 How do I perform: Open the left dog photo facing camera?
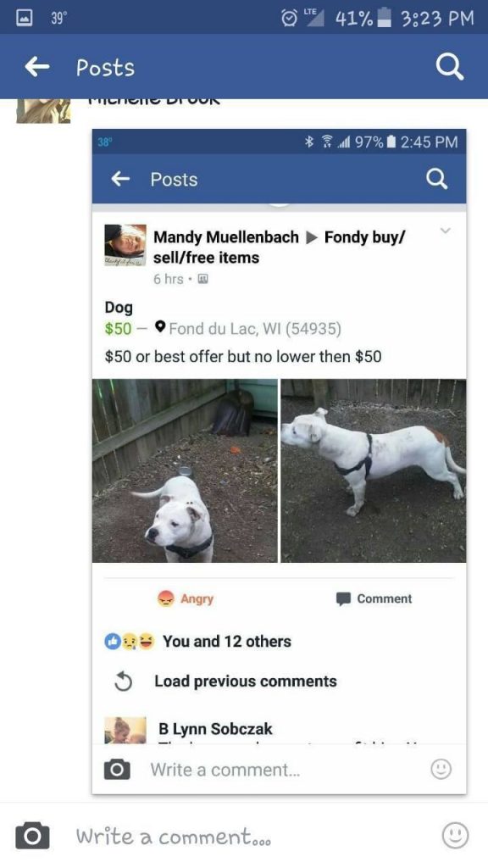(185, 470)
